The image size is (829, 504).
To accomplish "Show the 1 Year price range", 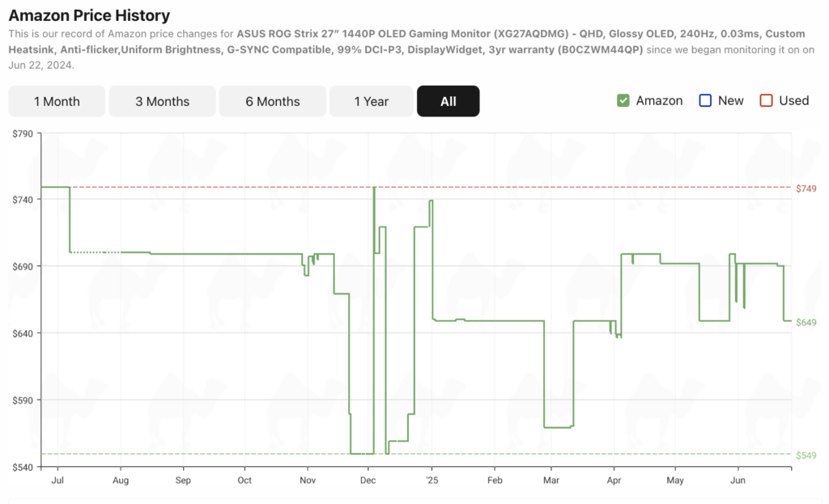I will 371,101.
